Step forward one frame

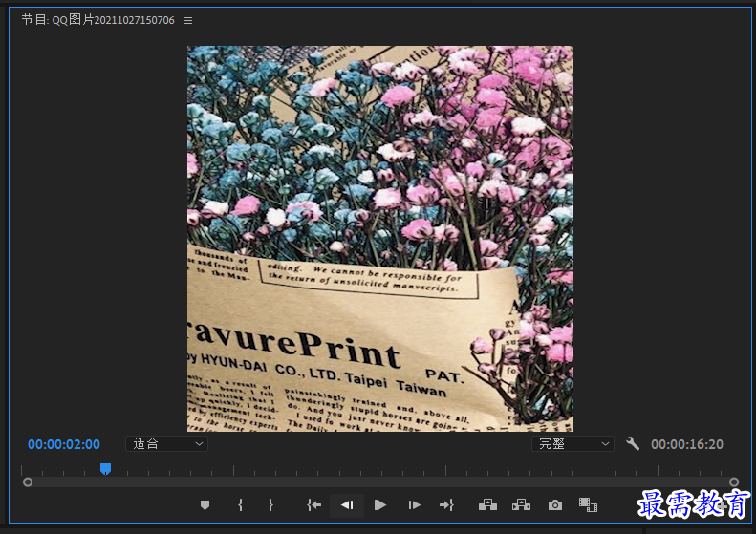coord(414,505)
